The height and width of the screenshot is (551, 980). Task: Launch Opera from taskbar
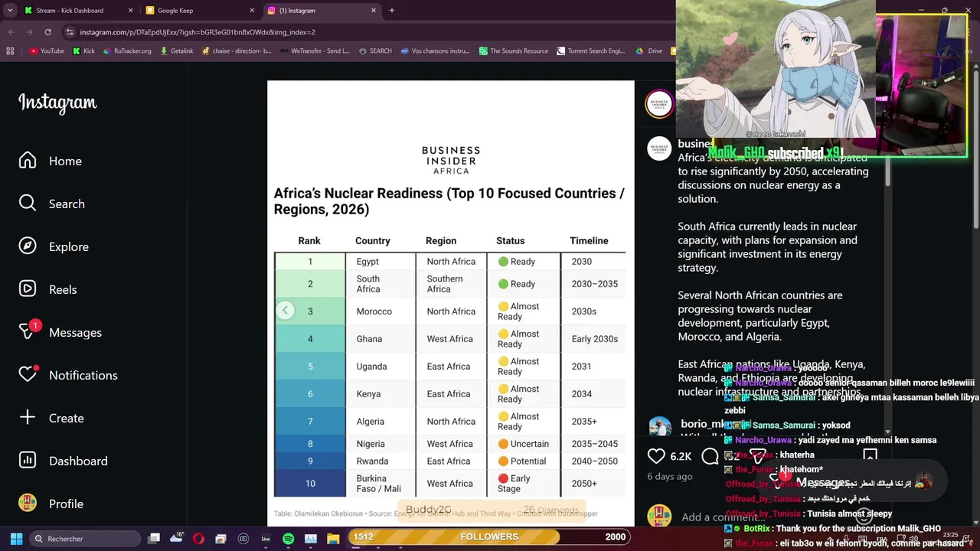click(198, 539)
